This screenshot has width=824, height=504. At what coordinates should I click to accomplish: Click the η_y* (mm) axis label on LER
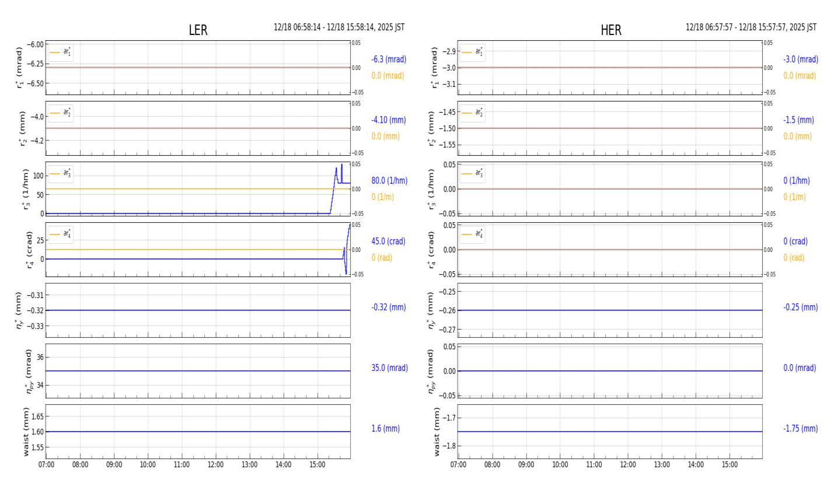tap(19, 310)
